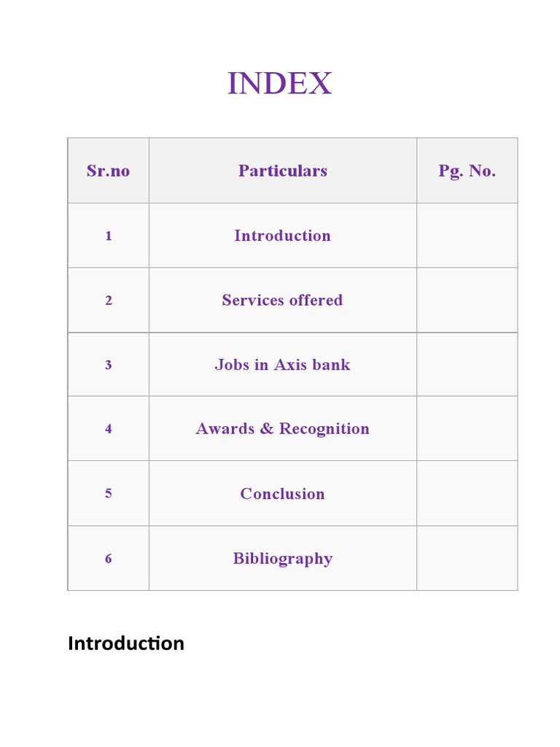Click serial number 4 cell

tap(108, 429)
